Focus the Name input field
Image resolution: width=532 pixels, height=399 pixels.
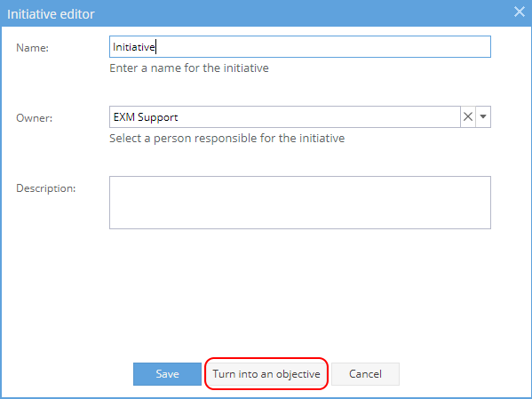click(300, 47)
